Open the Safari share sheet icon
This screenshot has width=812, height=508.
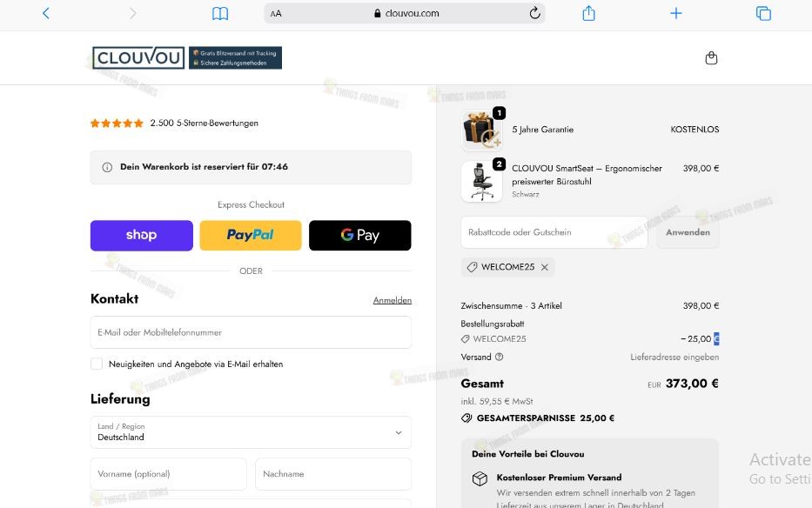click(x=589, y=13)
